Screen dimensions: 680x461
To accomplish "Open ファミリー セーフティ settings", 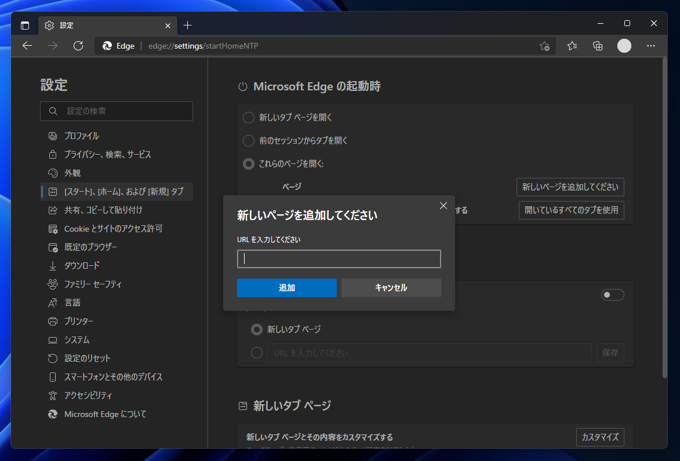I will pyautogui.click(x=116, y=284).
